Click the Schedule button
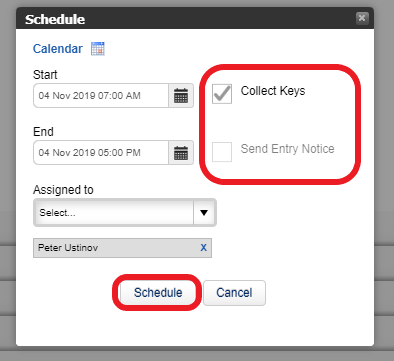The height and width of the screenshot is (361, 394). [x=158, y=293]
